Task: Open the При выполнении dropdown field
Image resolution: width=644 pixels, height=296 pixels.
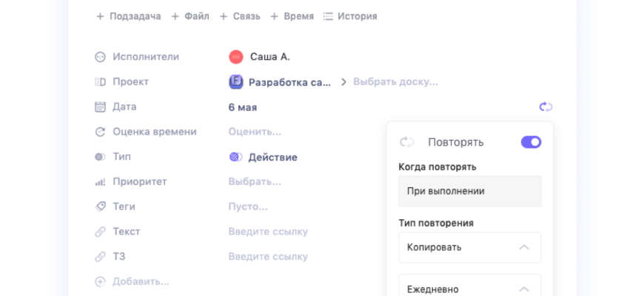Action: (469, 191)
